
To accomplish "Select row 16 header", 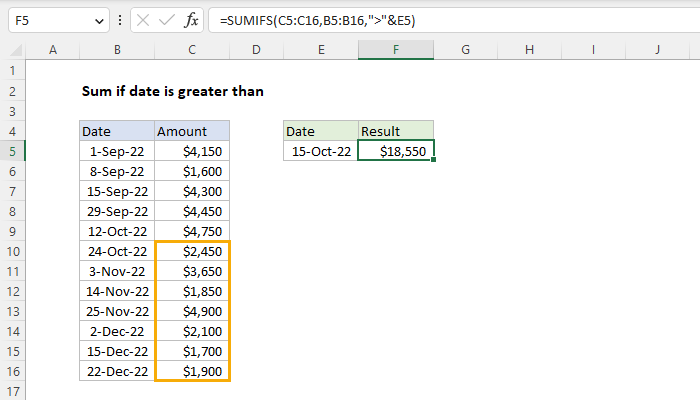I will [x=12, y=371].
